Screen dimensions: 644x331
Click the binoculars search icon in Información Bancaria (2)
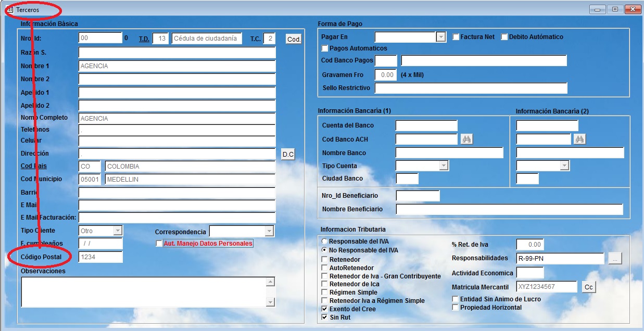coord(579,139)
